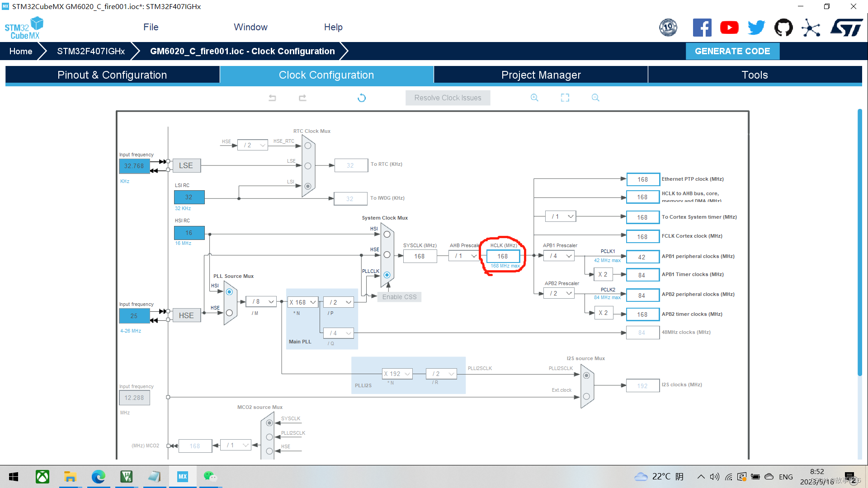Open the Help menu
The height and width of the screenshot is (488, 868).
point(333,27)
